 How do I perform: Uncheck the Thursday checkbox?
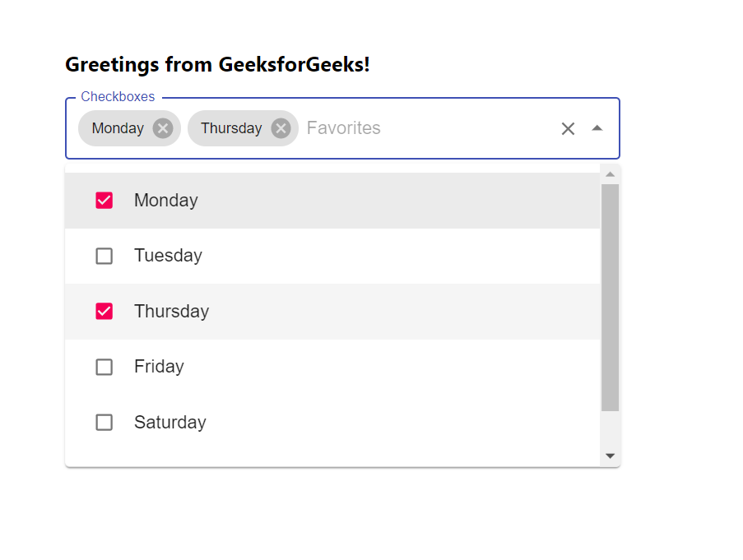tap(104, 311)
